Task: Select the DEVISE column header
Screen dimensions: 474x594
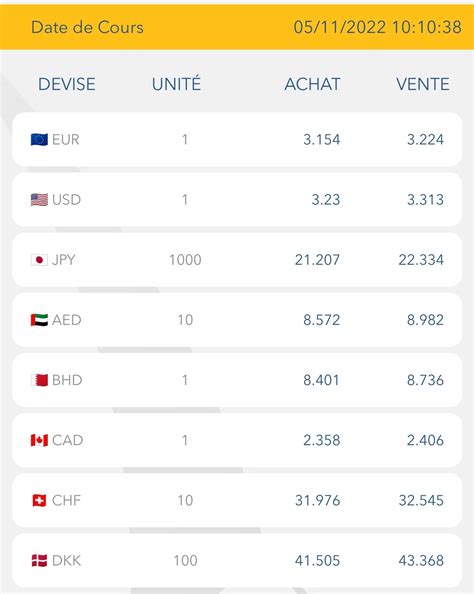Action: click(67, 84)
